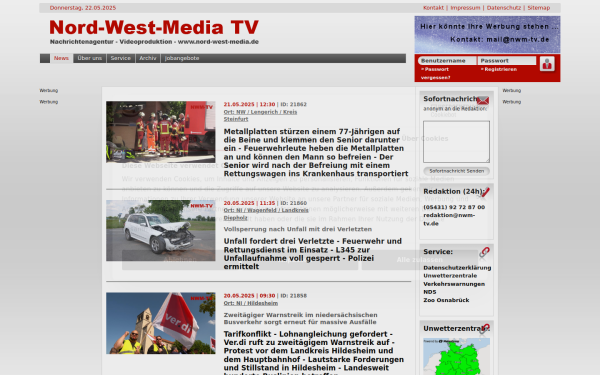Click location link NI / Hildesheim

coord(251,303)
